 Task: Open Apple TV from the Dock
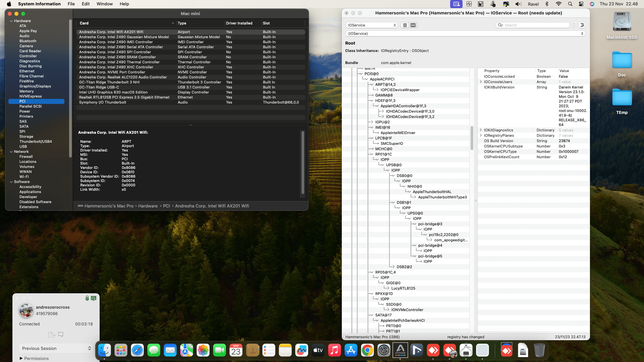[x=318, y=351]
